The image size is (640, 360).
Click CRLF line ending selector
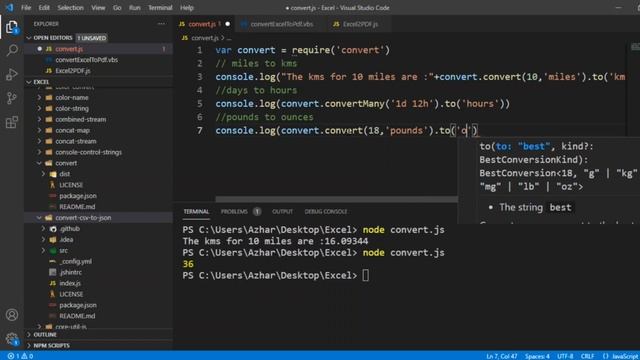(x=587, y=356)
